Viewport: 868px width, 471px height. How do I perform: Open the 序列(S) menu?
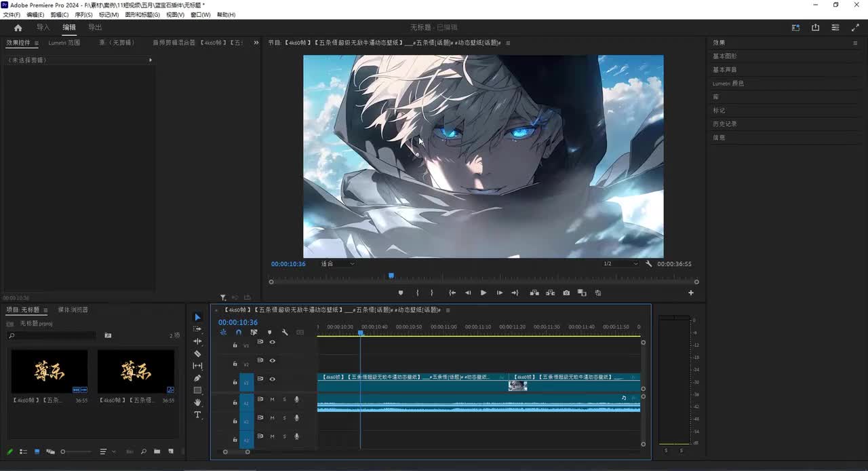pyautogui.click(x=83, y=15)
